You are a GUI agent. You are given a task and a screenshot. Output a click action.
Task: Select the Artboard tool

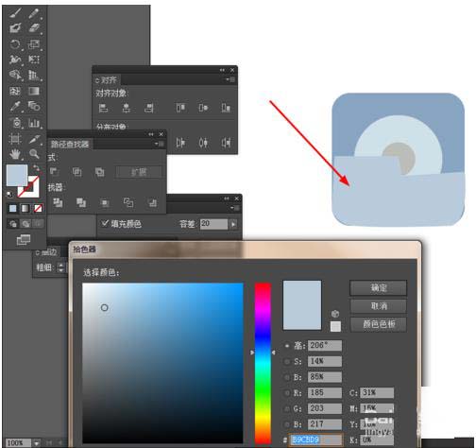coord(15,139)
